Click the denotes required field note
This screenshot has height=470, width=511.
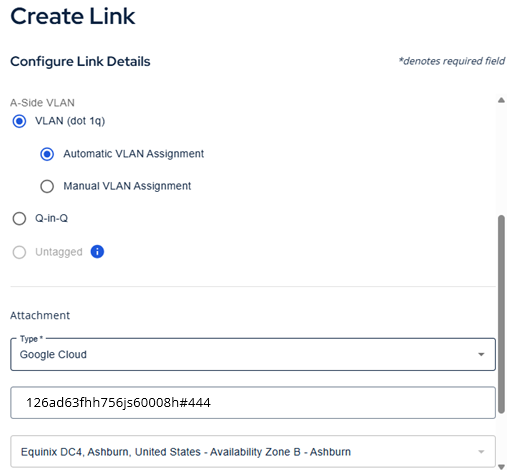click(x=452, y=61)
